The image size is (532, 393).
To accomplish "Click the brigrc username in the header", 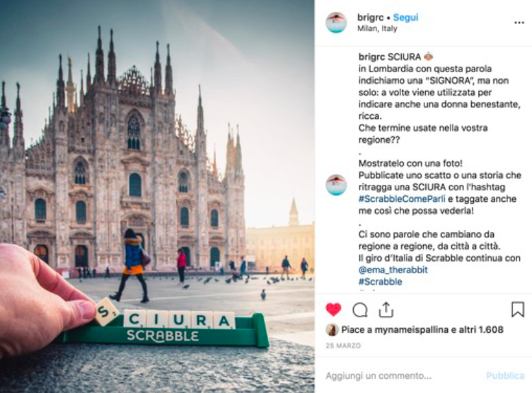I will [x=370, y=17].
